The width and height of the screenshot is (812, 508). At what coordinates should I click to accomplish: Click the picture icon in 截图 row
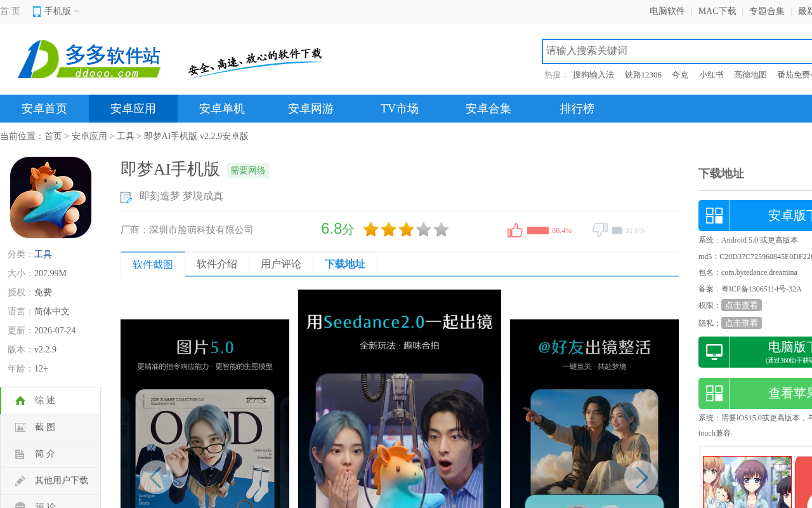[20, 427]
